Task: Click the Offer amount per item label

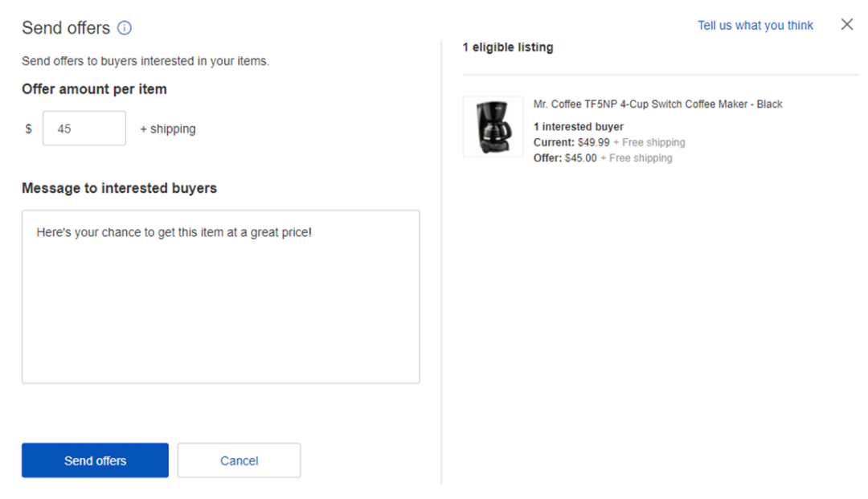Action: coord(94,89)
